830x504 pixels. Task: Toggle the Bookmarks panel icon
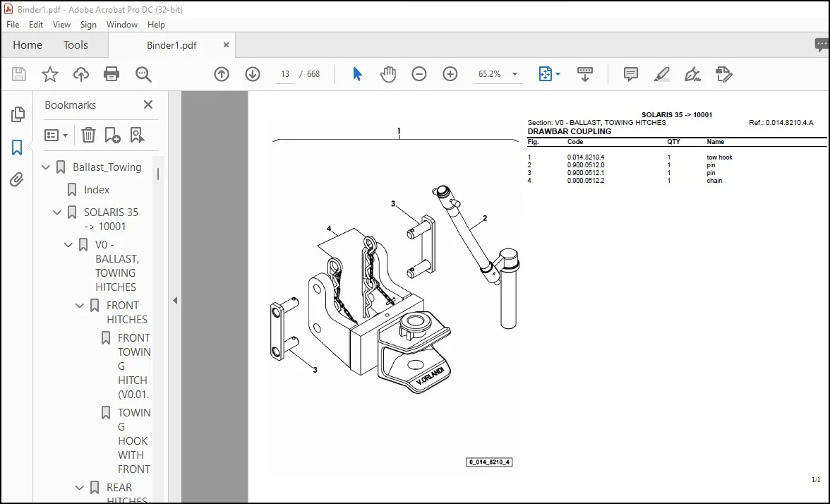(17, 147)
